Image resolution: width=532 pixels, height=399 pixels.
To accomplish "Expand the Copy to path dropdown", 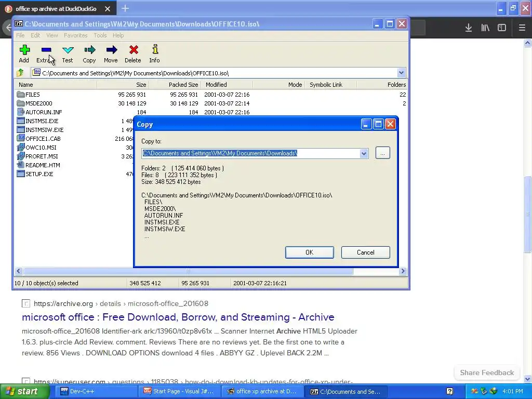I will (364, 153).
